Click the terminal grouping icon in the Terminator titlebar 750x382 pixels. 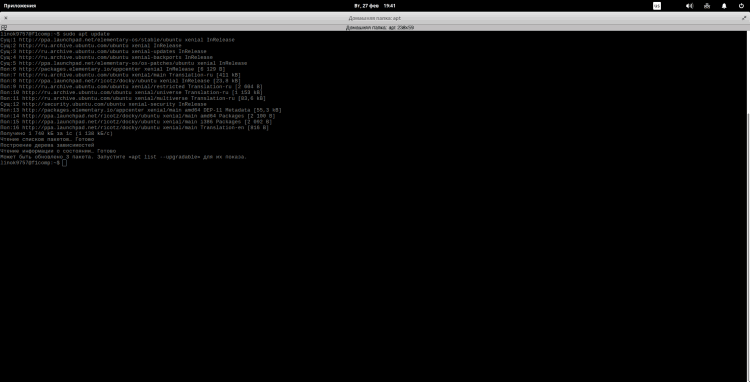point(4,28)
